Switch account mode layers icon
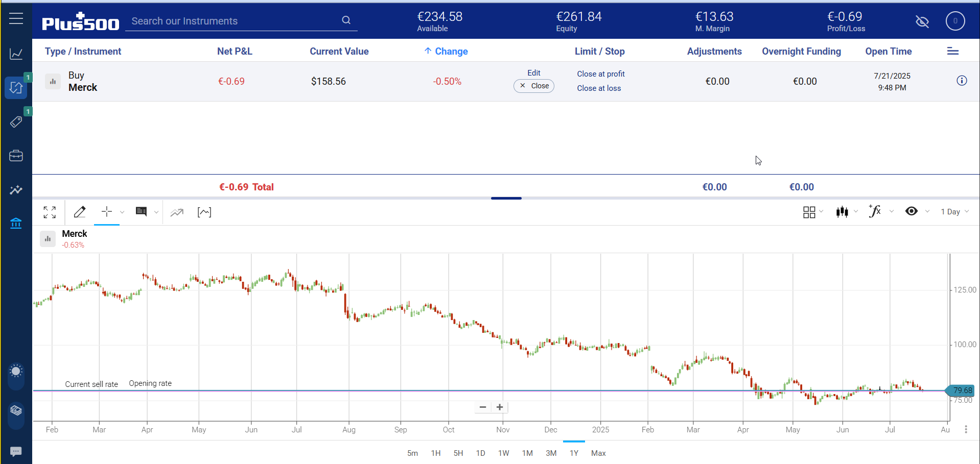980x464 pixels. tap(16, 410)
